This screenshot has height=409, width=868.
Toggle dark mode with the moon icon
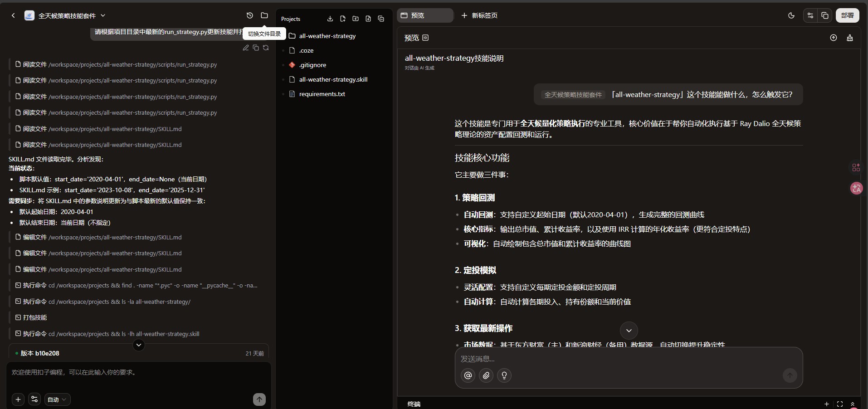tap(791, 16)
